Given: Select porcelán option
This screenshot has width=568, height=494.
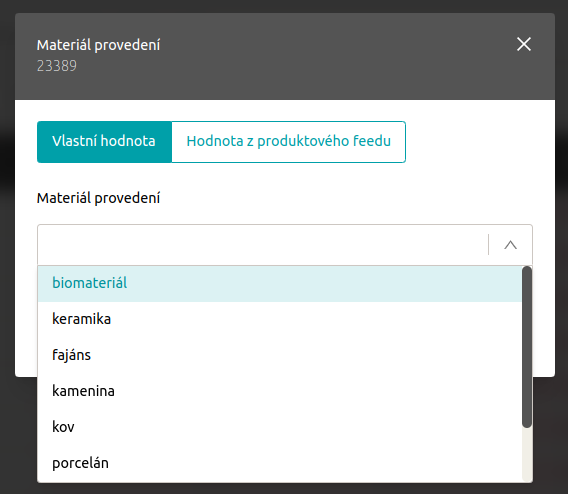Looking at the screenshot, I should click(x=279, y=463).
